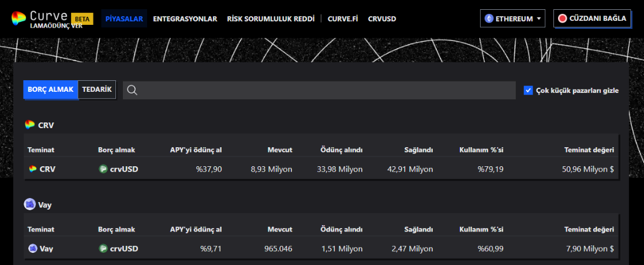Select the BORÇ ALMAK tab
This screenshot has height=265, width=644.
pos(51,89)
